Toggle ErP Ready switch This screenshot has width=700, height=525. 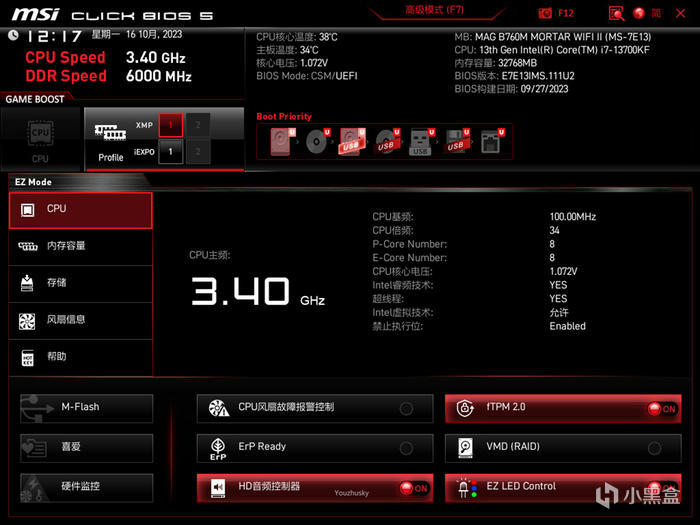click(x=406, y=448)
